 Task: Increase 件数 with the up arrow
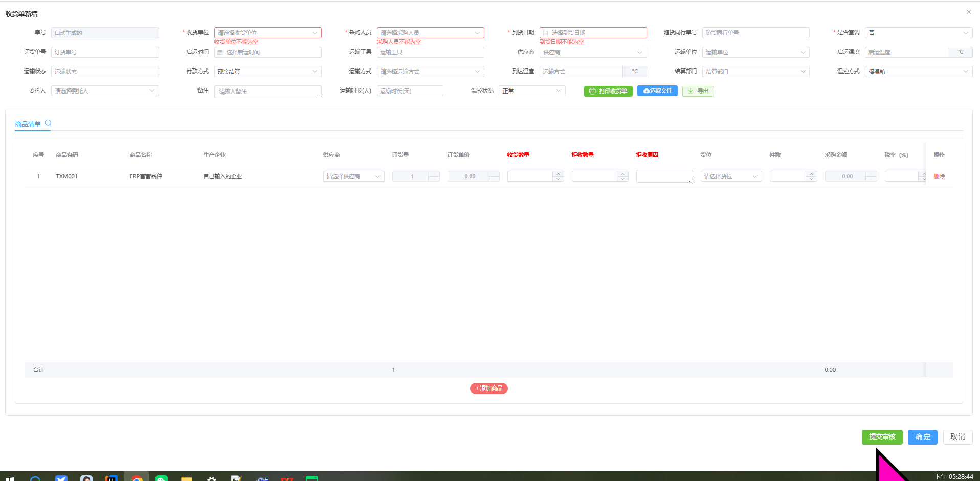click(811, 174)
